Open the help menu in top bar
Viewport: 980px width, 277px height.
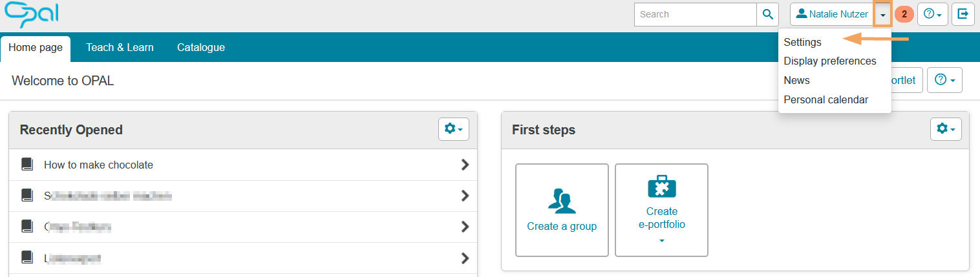(932, 14)
